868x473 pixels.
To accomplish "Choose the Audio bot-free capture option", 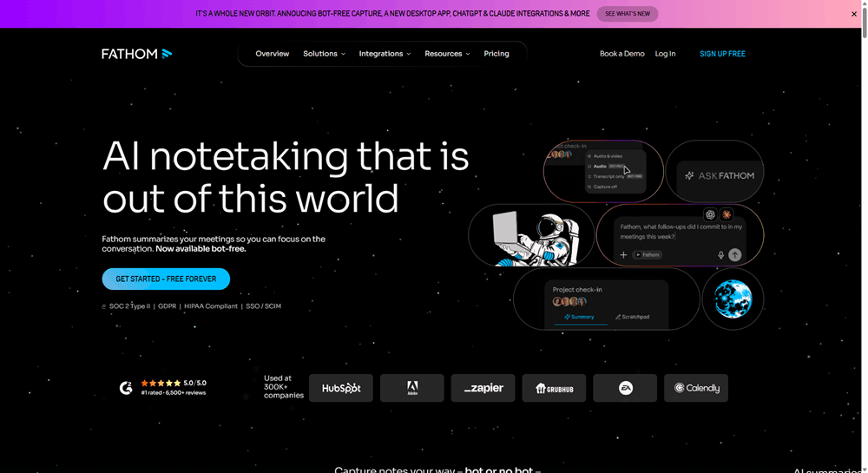I will point(608,166).
